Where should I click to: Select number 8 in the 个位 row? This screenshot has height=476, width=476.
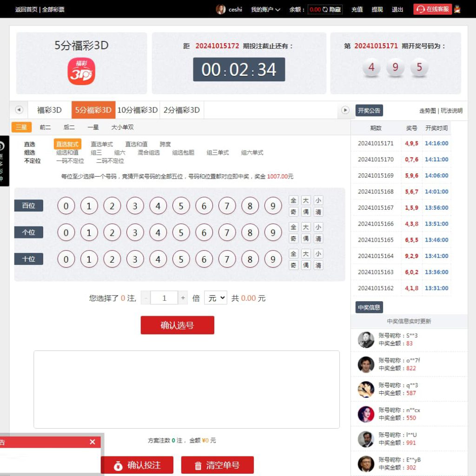click(250, 232)
